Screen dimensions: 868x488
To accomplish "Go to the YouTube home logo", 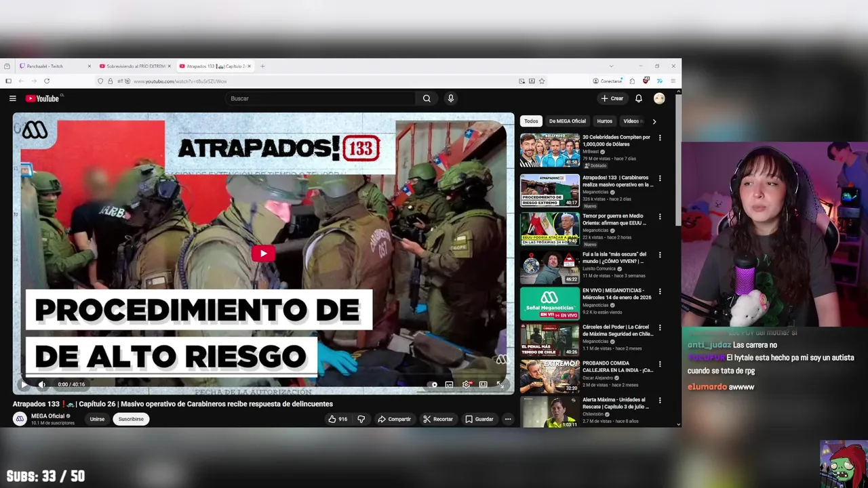I will [x=42, y=98].
